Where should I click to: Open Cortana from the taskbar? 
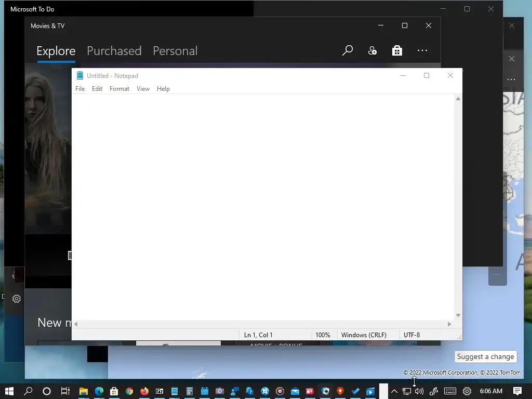(x=47, y=391)
